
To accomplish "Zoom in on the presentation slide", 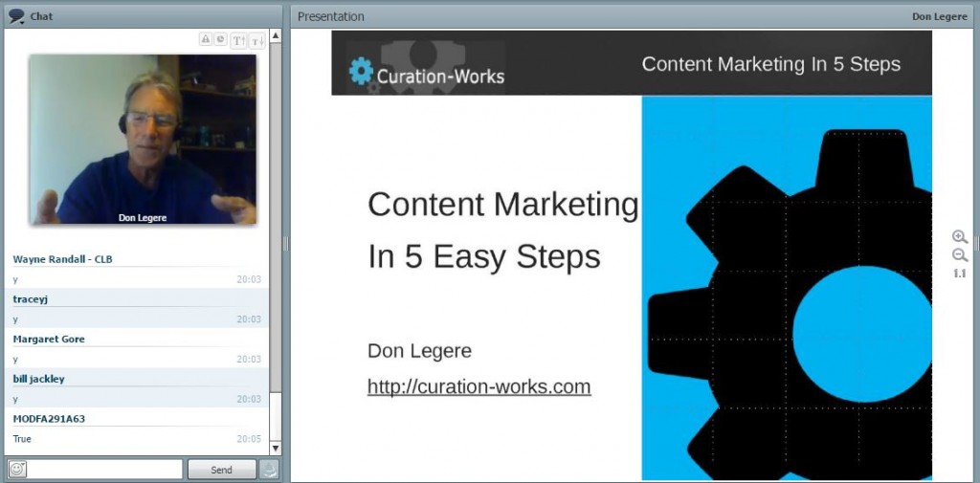I will click(x=959, y=237).
